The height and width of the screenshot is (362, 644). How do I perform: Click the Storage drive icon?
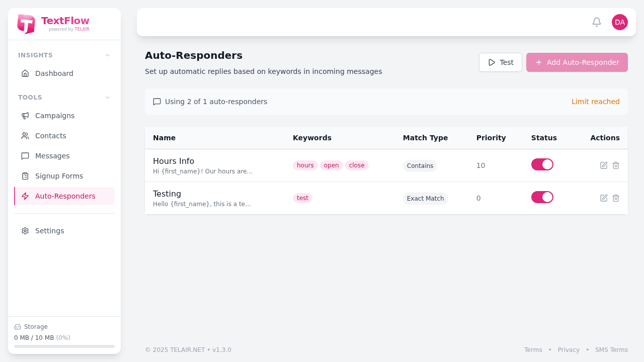point(18,327)
